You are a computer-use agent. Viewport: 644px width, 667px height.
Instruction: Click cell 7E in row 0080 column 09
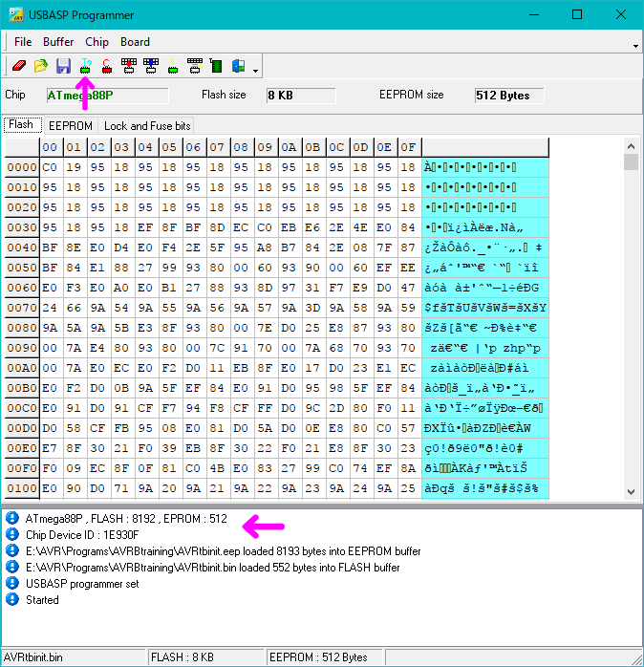(265, 328)
